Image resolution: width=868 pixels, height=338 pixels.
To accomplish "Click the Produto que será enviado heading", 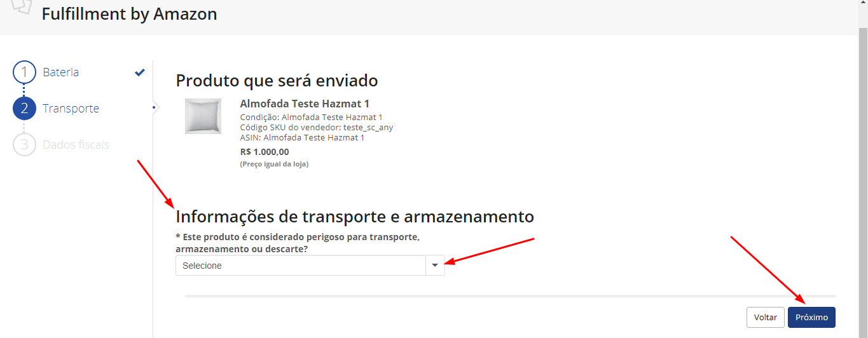I will pyautogui.click(x=277, y=81).
